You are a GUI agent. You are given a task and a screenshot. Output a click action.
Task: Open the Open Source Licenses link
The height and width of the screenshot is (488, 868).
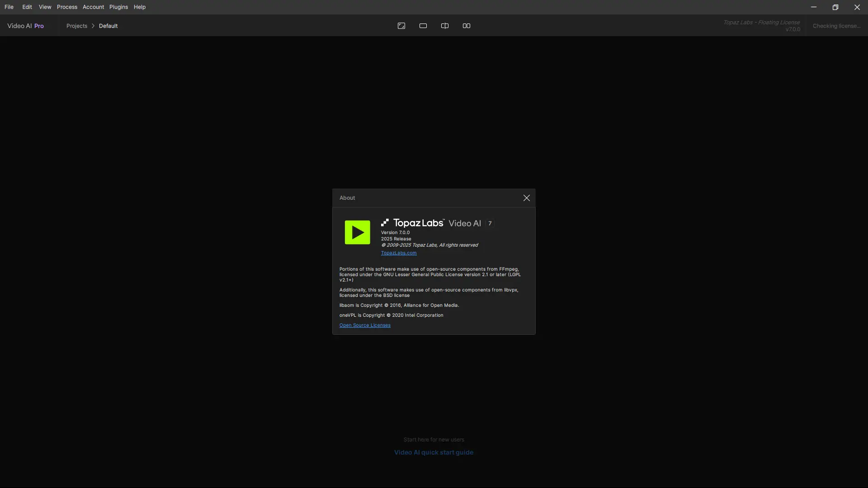click(365, 325)
